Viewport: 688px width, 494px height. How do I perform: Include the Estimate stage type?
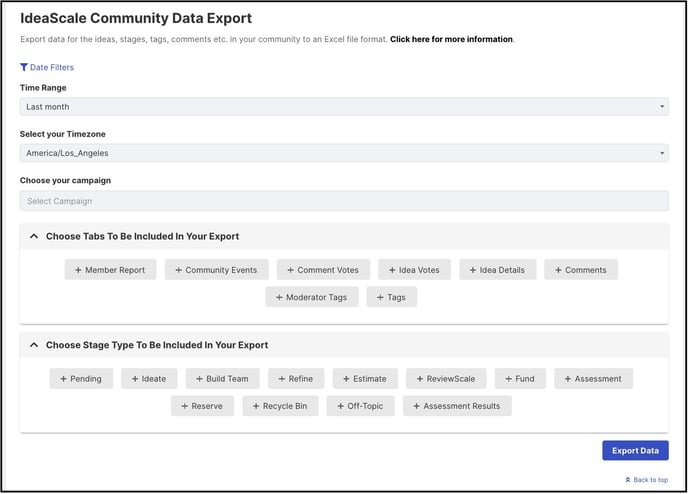tap(365, 379)
